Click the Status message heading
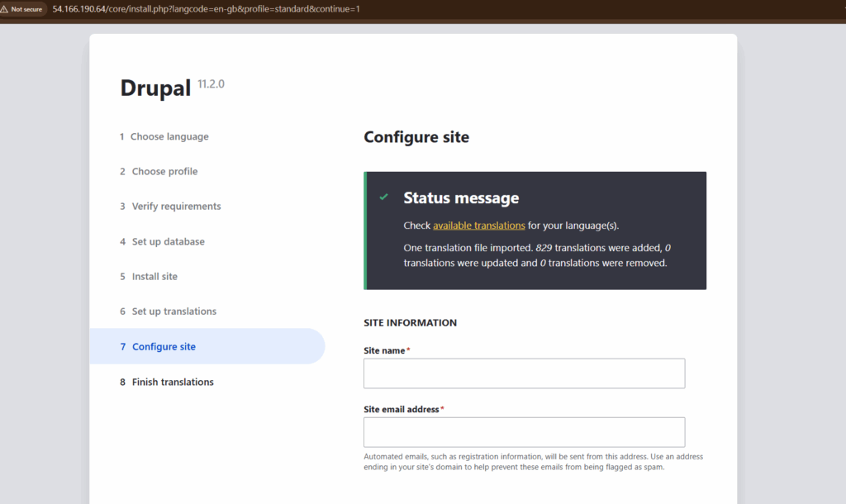 [461, 198]
